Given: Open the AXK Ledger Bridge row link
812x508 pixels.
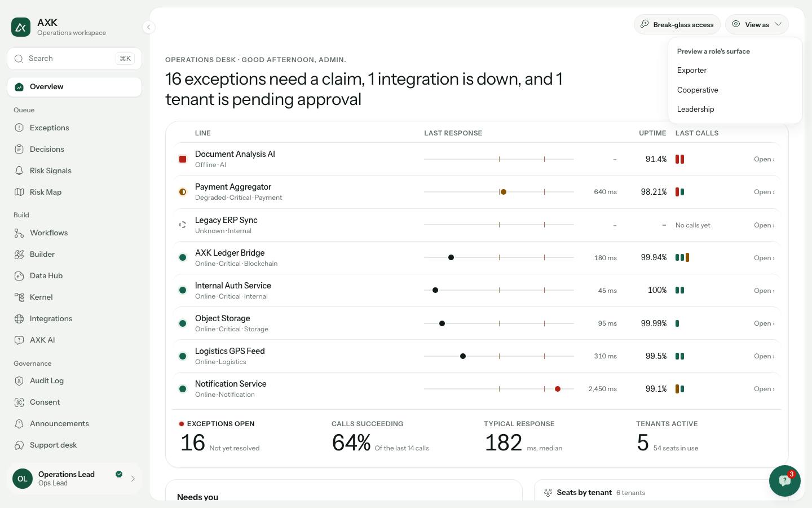Looking at the screenshot, I should pyautogui.click(x=764, y=258).
